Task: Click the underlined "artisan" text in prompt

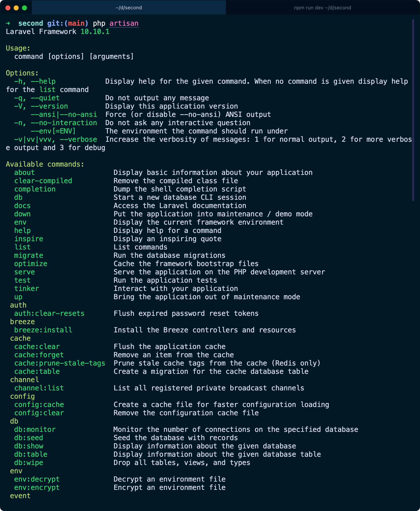Action: pos(124,23)
